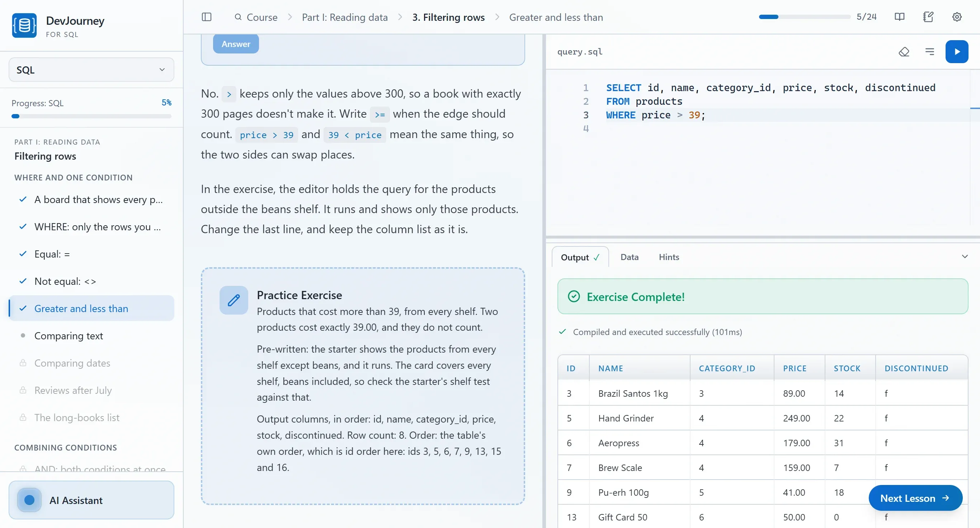Open the Hints tab

[x=669, y=257]
